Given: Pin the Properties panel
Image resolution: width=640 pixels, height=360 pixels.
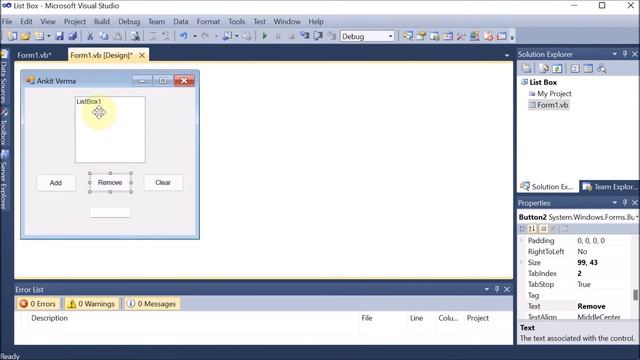Looking at the screenshot, I should pos(625,202).
